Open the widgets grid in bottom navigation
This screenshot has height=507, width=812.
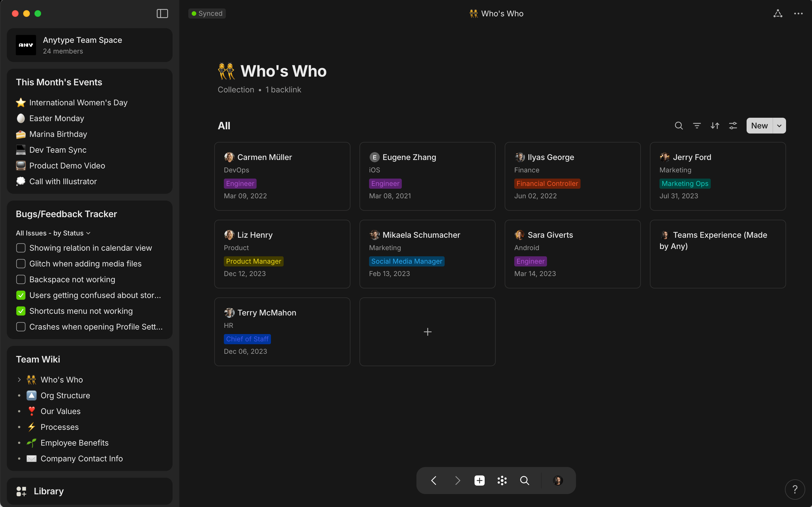(502, 480)
